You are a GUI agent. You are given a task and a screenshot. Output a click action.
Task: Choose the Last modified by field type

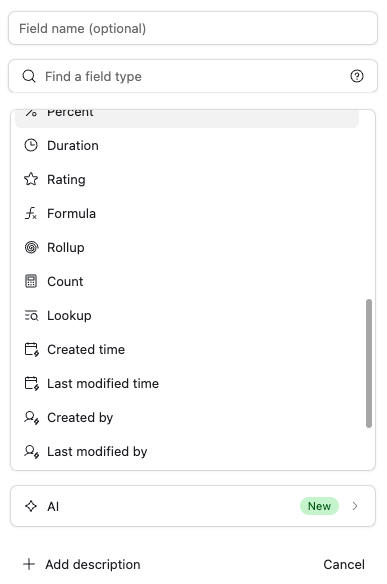pyautogui.click(x=187, y=451)
